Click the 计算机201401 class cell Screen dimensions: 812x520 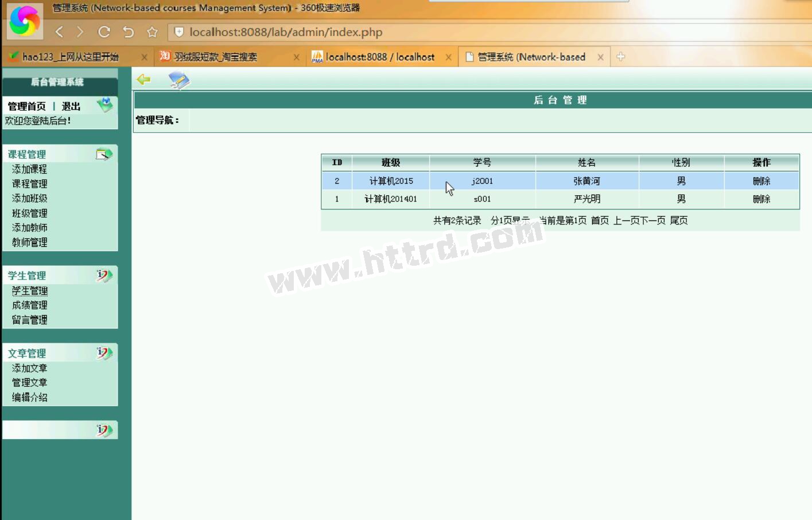pyautogui.click(x=391, y=199)
